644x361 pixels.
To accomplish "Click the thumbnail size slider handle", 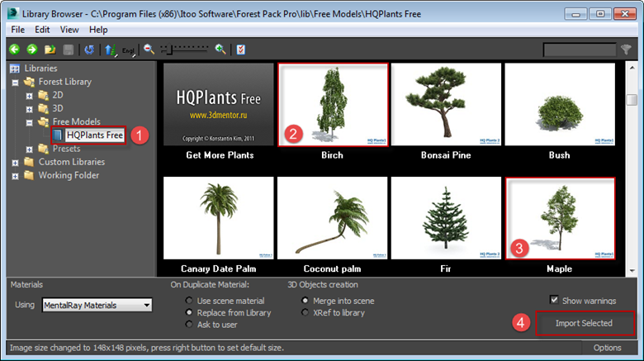I will pos(168,50).
